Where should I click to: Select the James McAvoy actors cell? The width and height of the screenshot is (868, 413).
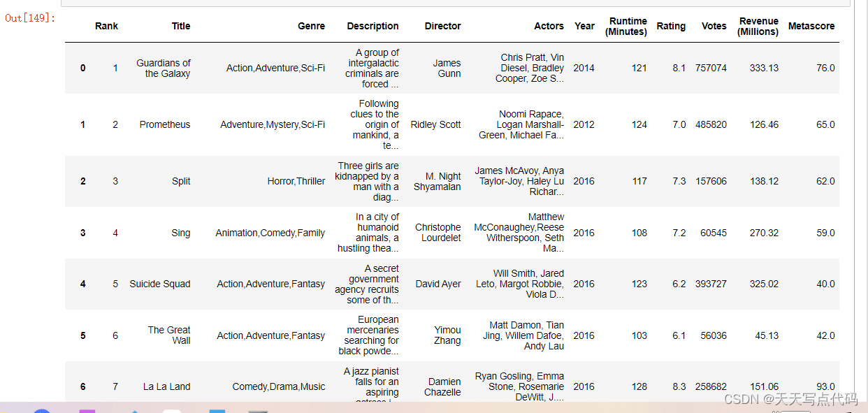[x=519, y=182]
